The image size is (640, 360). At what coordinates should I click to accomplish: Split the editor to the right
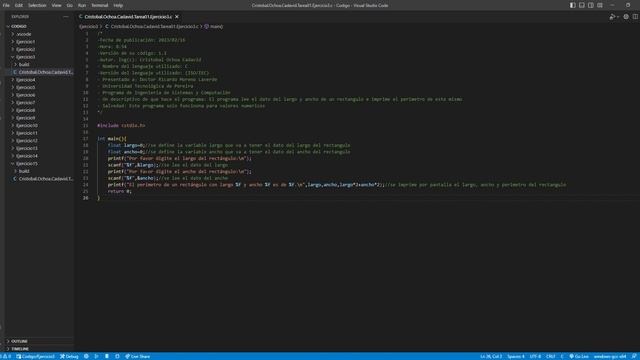tap(635, 17)
